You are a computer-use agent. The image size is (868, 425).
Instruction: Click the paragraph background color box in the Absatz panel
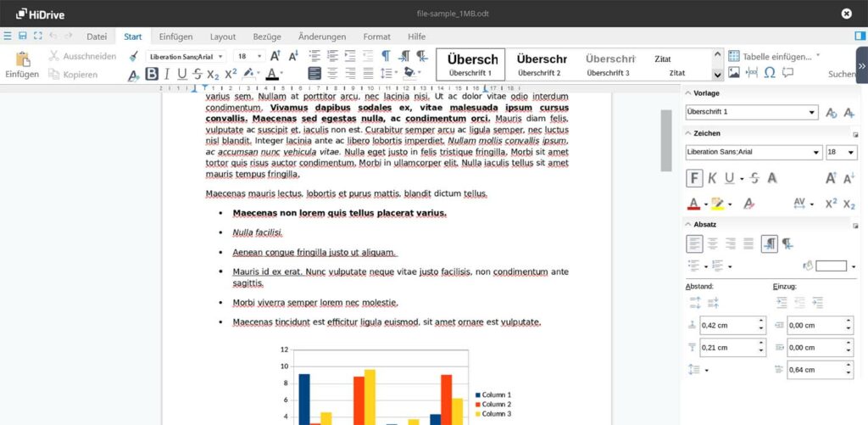click(831, 266)
